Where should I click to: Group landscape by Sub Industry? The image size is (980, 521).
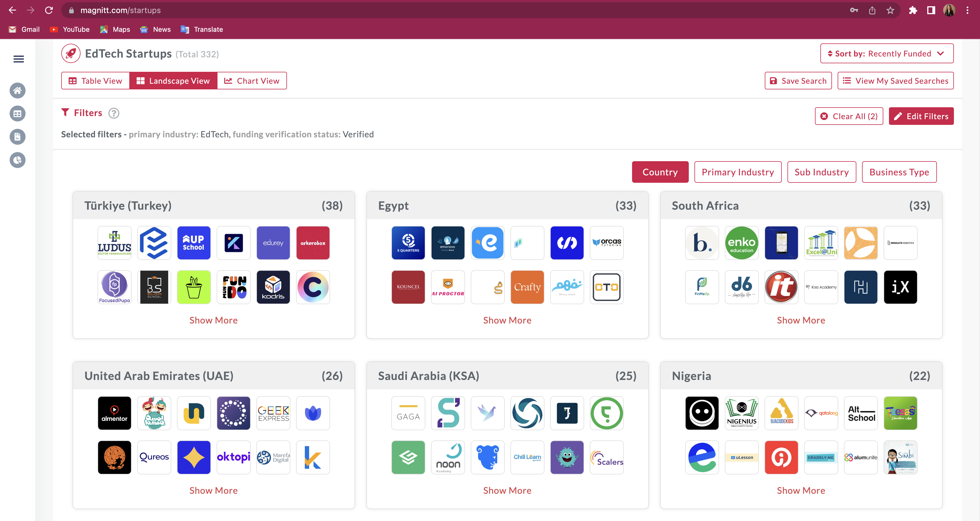tap(821, 172)
